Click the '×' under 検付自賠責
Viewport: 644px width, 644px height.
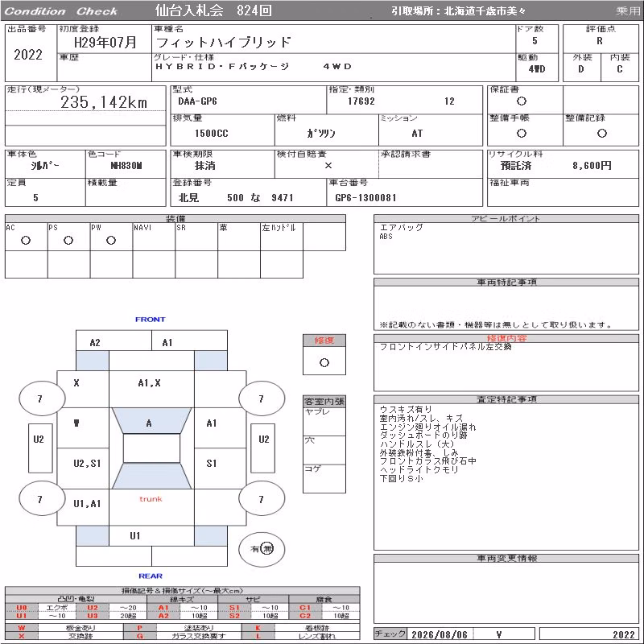pos(328,166)
